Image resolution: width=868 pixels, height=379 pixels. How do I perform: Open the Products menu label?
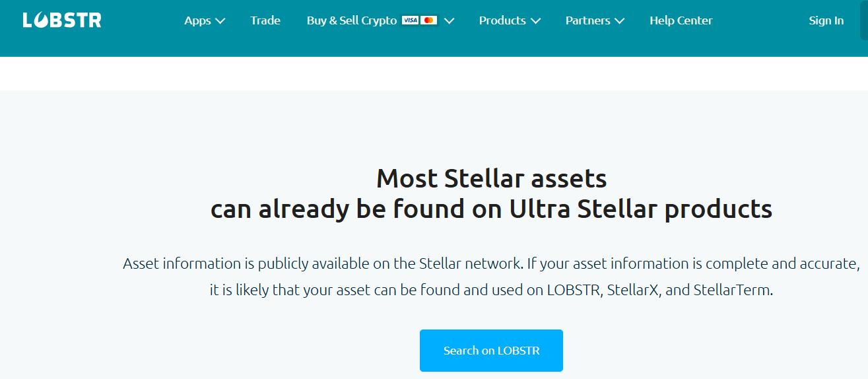click(x=502, y=20)
